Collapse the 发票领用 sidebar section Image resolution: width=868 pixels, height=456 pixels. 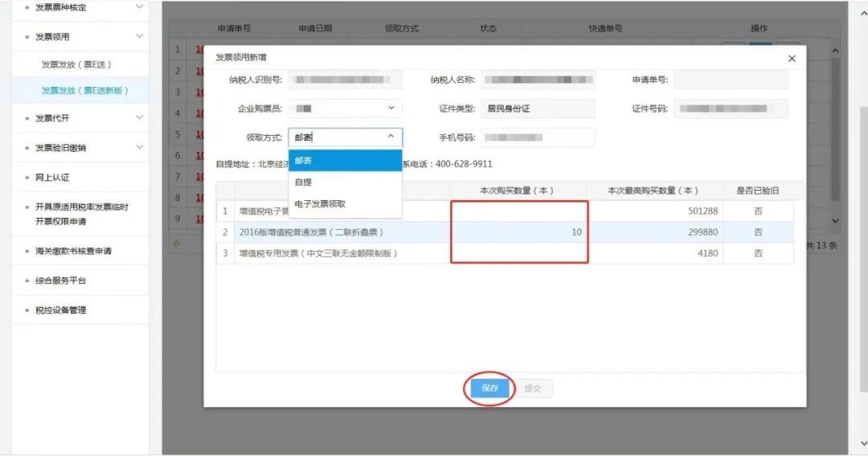coord(139,37)
